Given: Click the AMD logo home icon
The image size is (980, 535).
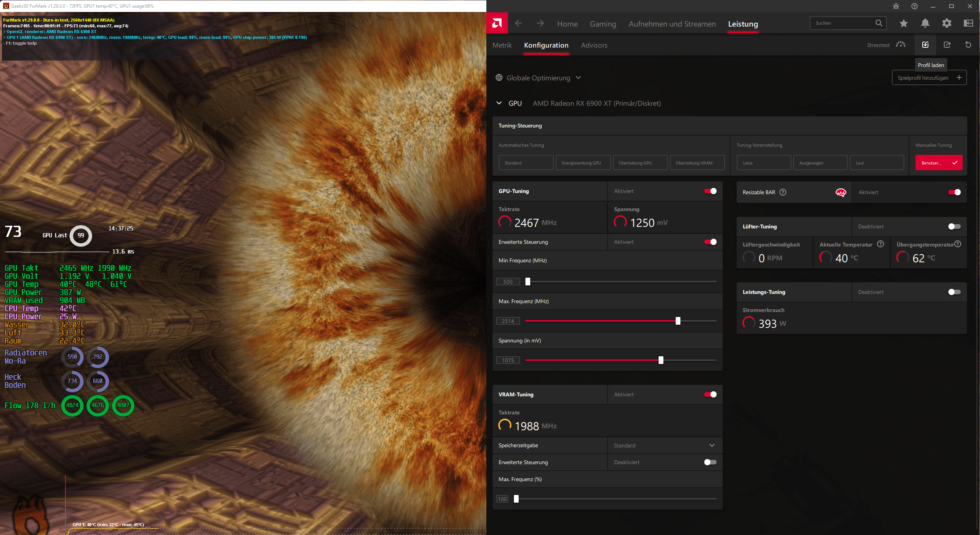Looking at the screenshot, I should coord(497,23).
